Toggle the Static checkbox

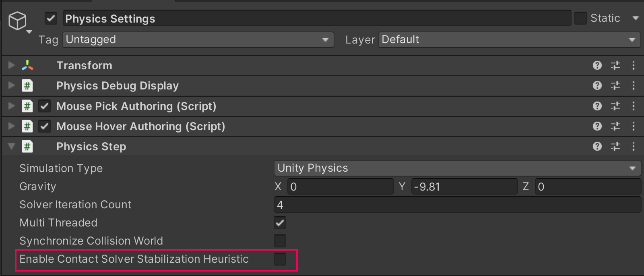tap(580, 18)
